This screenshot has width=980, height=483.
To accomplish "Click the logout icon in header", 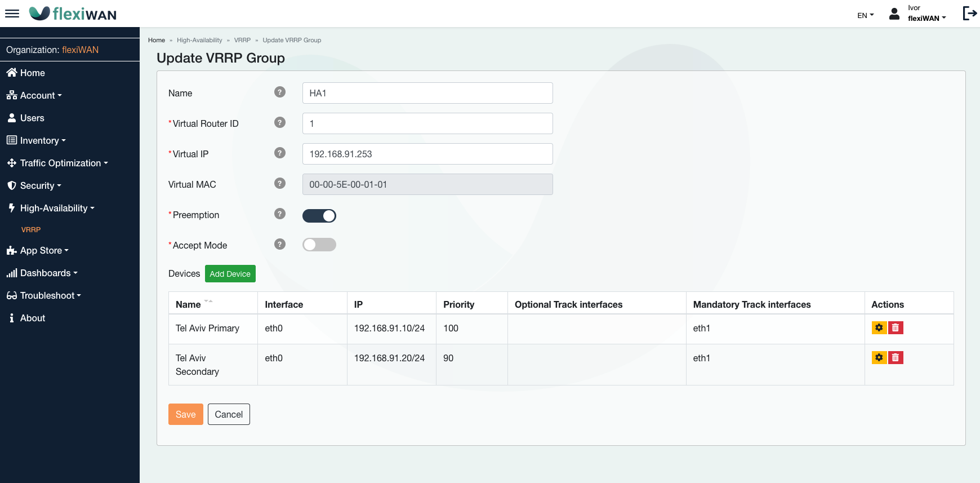I will point(969,14).
